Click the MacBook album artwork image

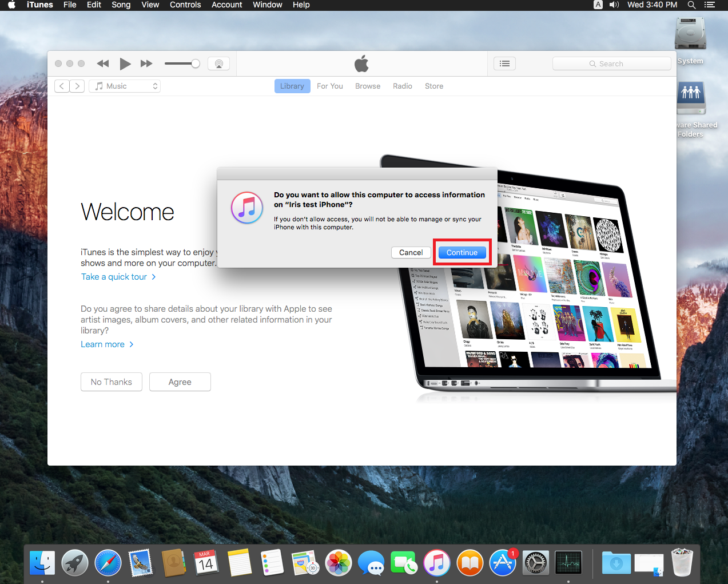[529, 277]
